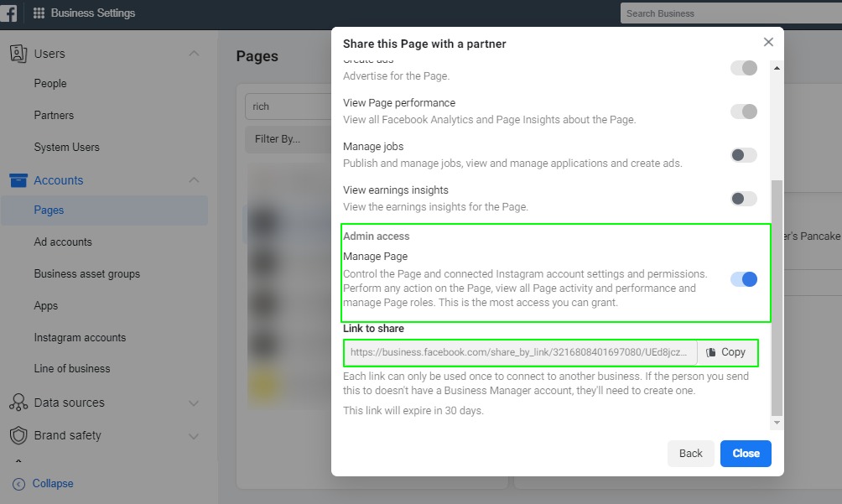Click the Accounts section label
This screenshot has width=842, height=504.
point(59,180)
